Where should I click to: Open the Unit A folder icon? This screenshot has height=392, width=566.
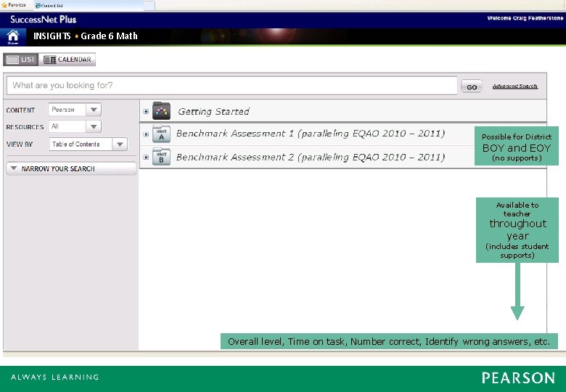(161, 134)
